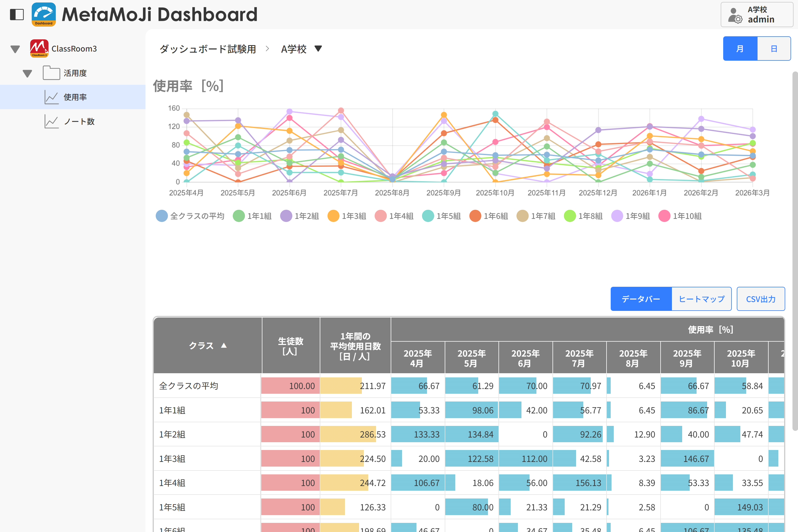Toggle the sidebar panel icon
This screenshot has width=798, height=532.
click(x=17, y=15)
